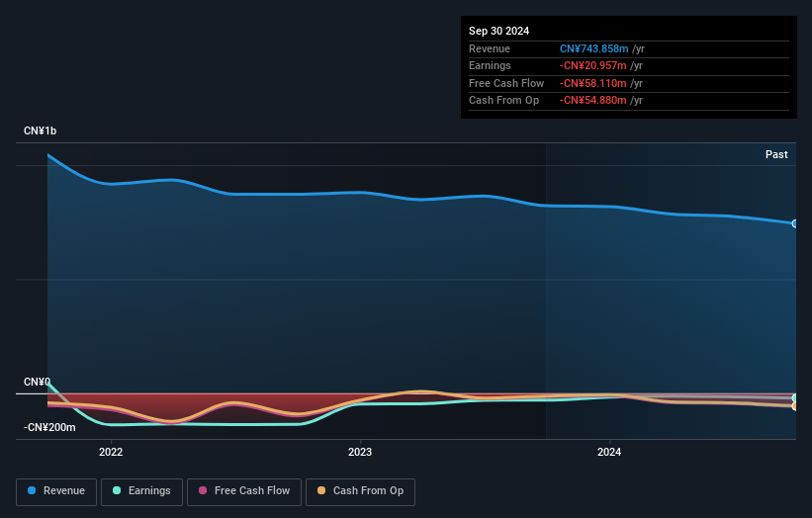Click the Revenue label in the tooltip
The image size is (812, 518).
pos(490,48)
